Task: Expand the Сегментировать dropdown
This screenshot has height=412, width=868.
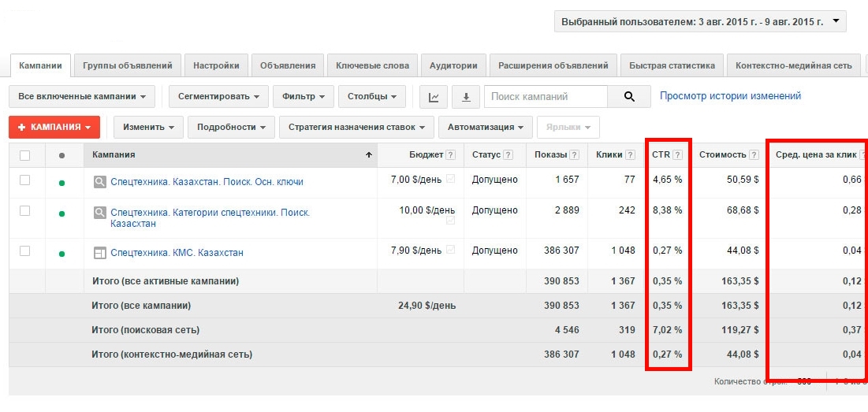Action: point(218,97)
